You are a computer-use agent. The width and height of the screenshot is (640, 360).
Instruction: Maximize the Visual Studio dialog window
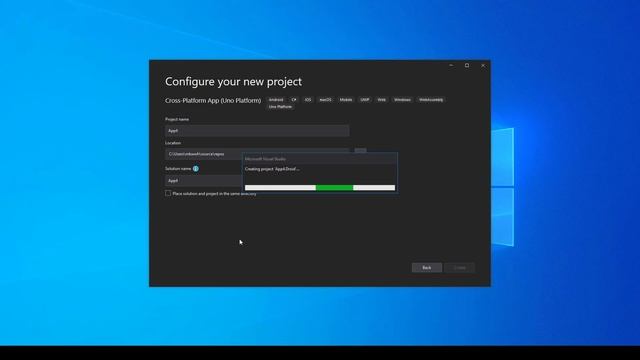(467, 65)
